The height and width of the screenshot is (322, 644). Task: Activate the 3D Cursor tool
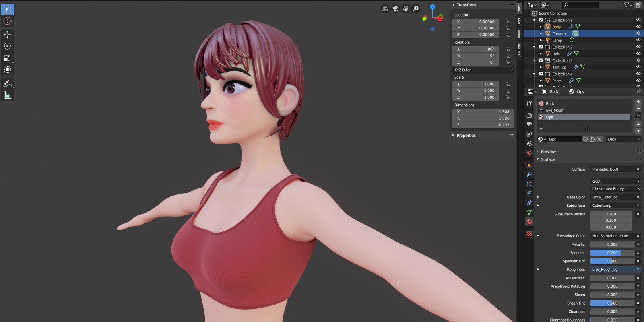7,21
